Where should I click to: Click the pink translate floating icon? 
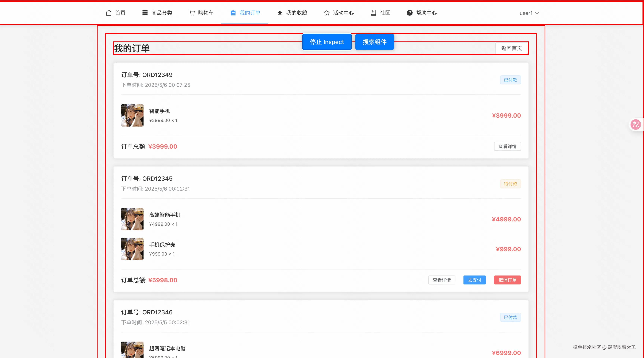(635, 124)
